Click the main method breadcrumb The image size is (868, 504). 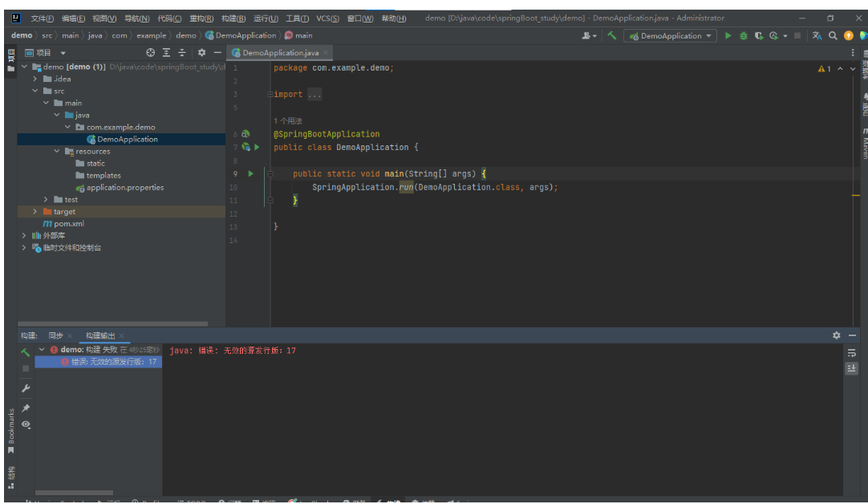click(298, 35)
